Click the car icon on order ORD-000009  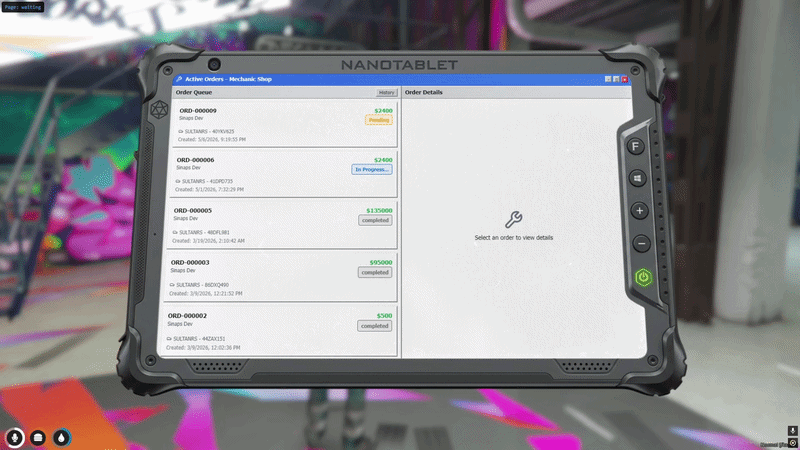tap(181, 132)
